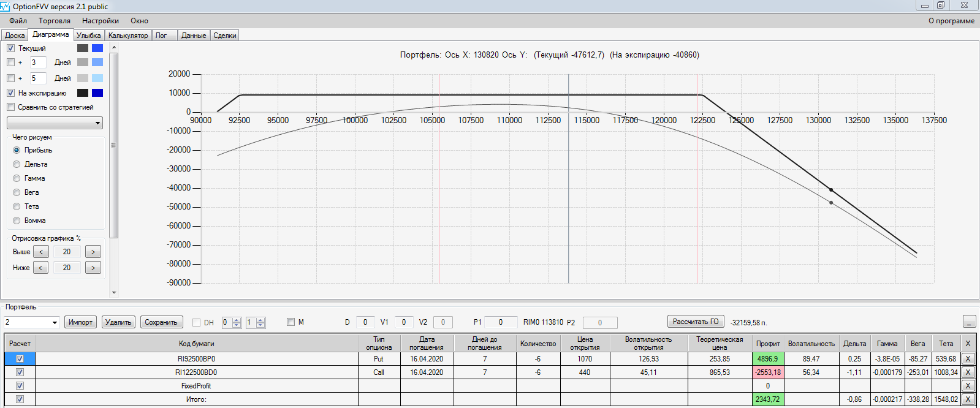Switch to the Улыбка tab
The image size is (980, 408).
click(88, 36)
